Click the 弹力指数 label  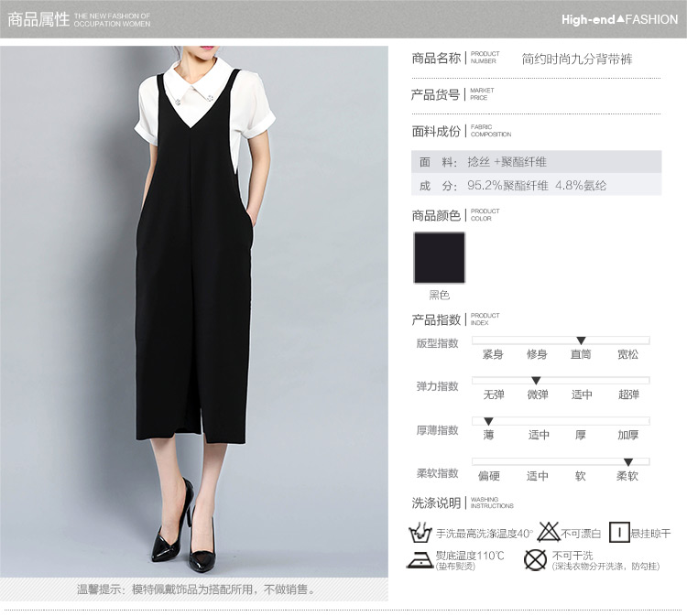point(437,386)
